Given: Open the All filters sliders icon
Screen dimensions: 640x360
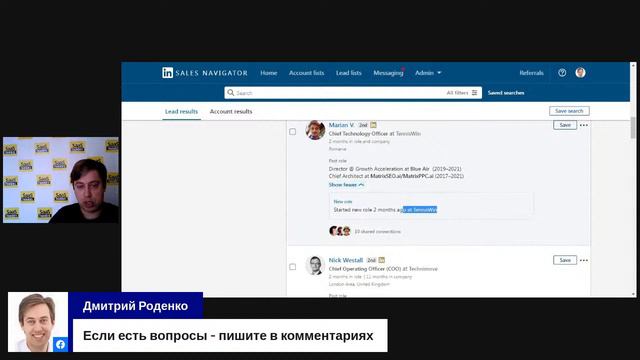Looking at the screenshot, I should point(474,93).
